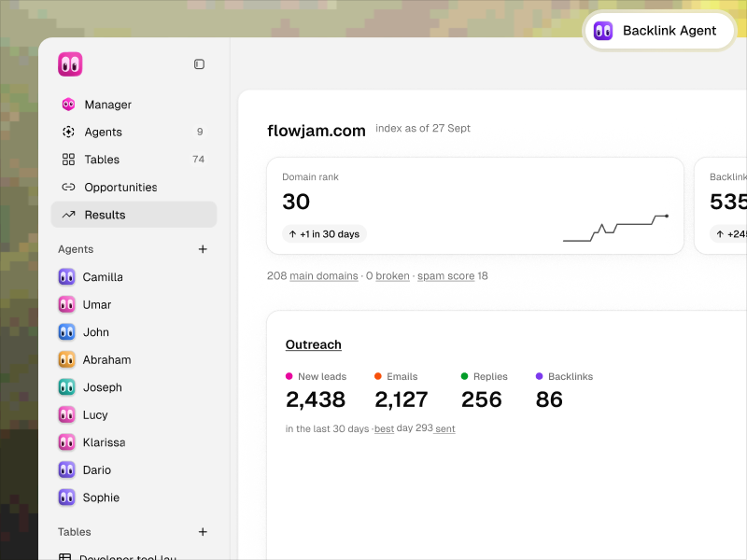Click Joseph's teal avatar icon
747x560 pixels.
coord(66,387)
